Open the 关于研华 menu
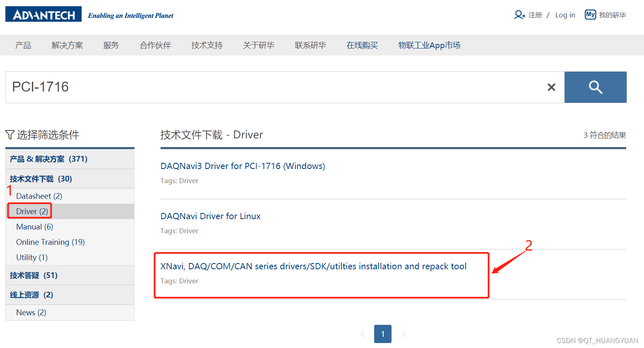644x348 pixels. (x=259, y=45)
